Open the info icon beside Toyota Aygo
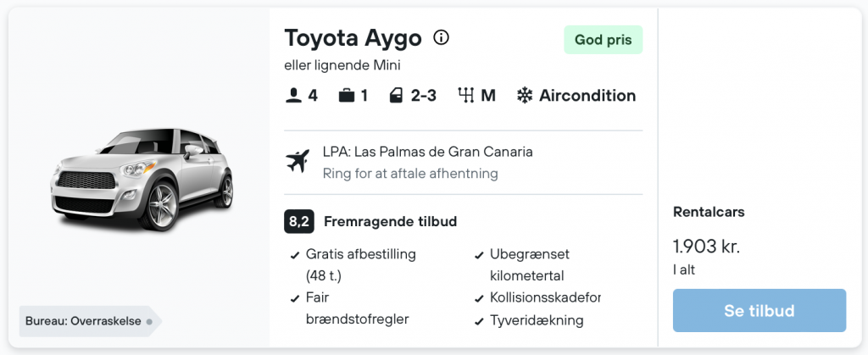This screenshot has height=355, width=868. click(441, 38)
